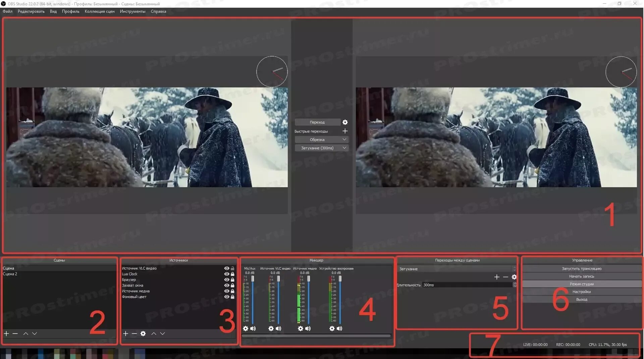Image resolution: width=644 pixels, height=359 pixels.
Task: Open the Настройки button
Action: pyautogui.click(x=582, y=292)
